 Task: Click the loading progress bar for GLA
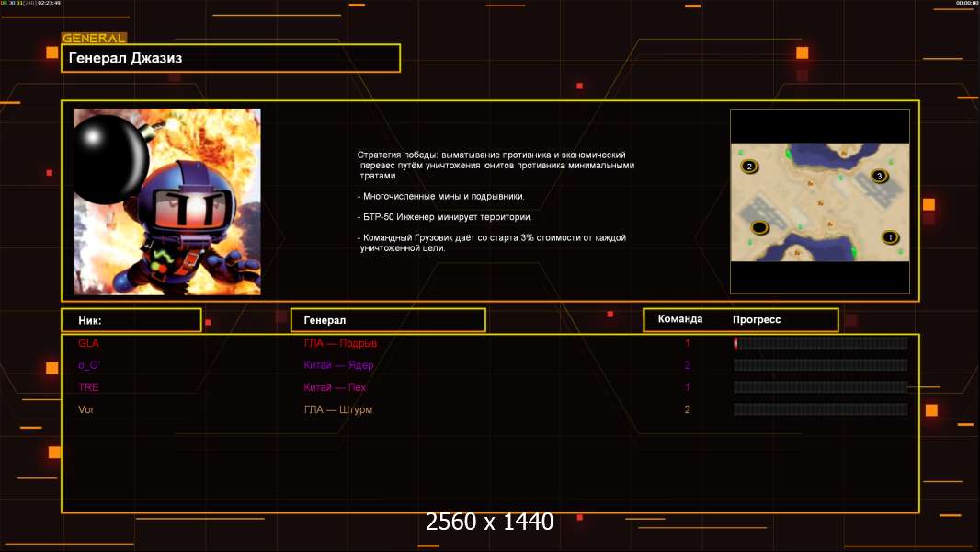click(x=821, y=342)
